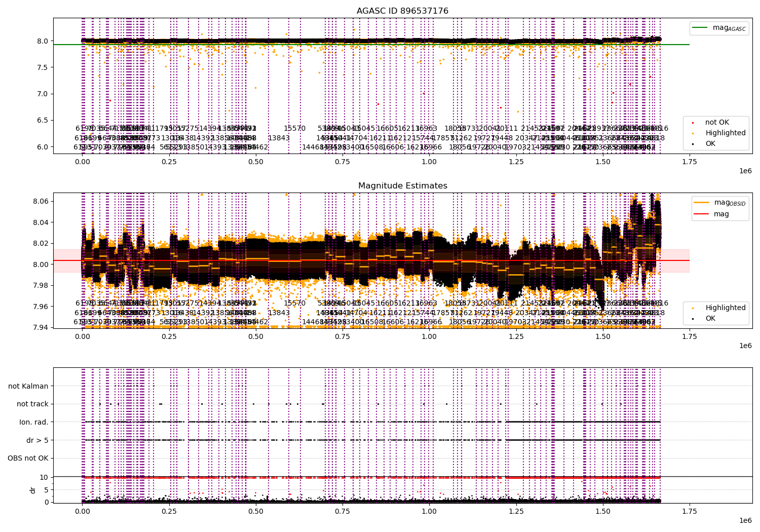The width and height of the screenshot is (760, 532).
Task: Click the green line sample in mag AGASC legend
Action: [x=701, y=28]
